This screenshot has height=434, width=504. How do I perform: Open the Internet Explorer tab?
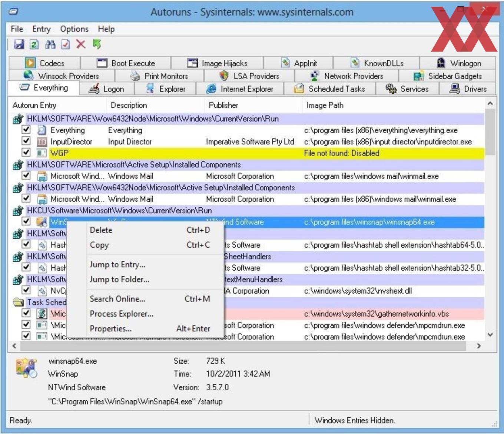(239, 89)
